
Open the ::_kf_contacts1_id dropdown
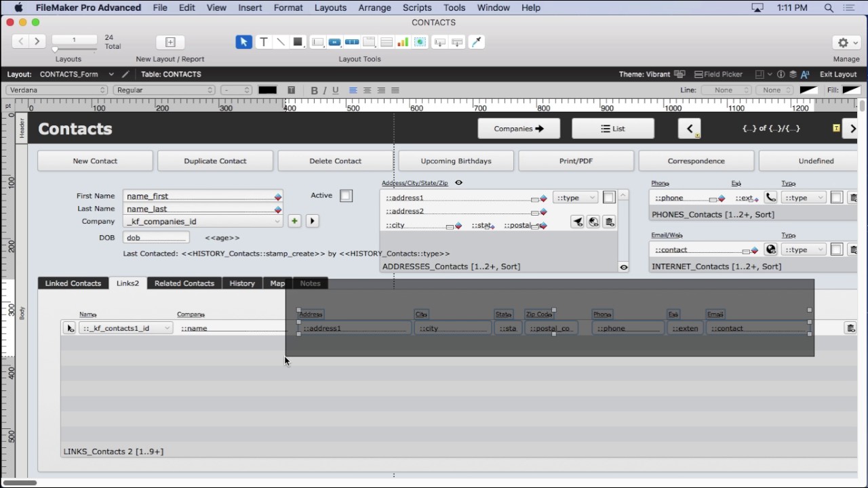coord(125,328)
